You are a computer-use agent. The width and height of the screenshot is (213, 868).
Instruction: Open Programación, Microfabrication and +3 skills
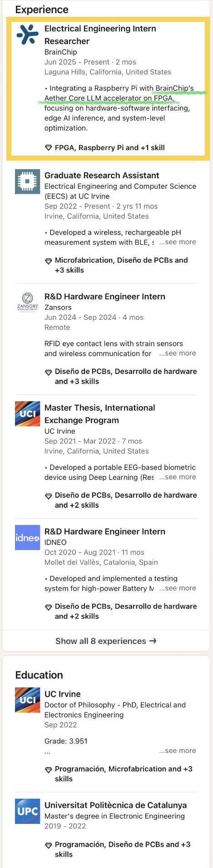coord(124,773)
